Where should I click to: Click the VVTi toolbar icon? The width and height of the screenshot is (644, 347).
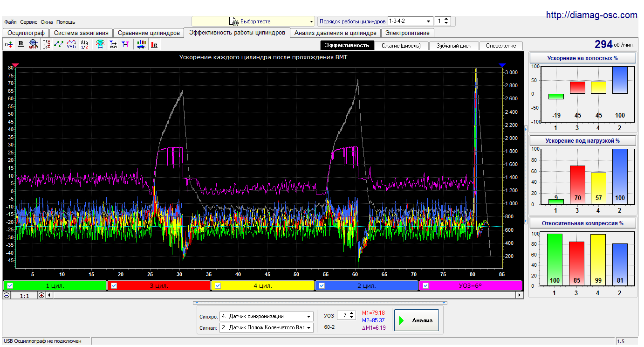(x=71, y=44)
